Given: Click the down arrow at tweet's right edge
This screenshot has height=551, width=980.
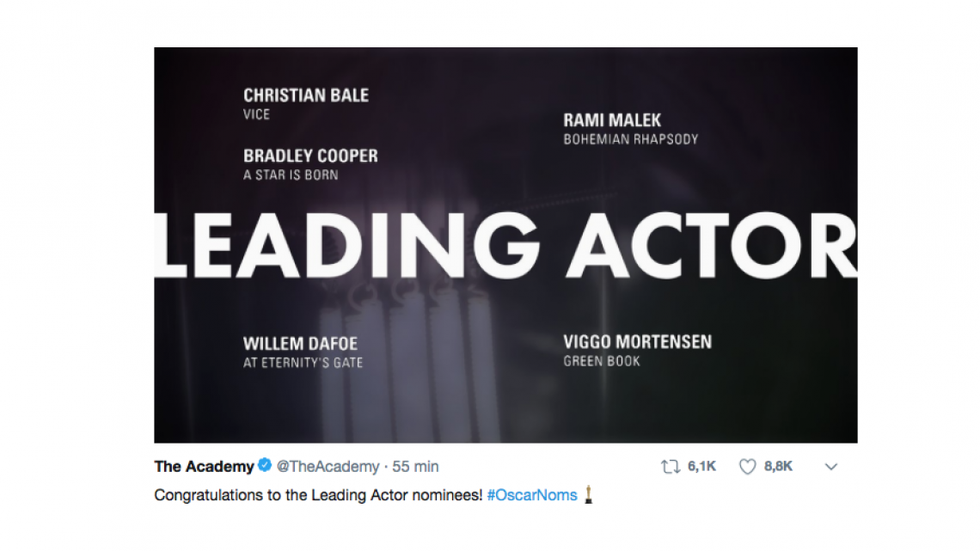Looking at the screenshot, I should click(830, 467).
